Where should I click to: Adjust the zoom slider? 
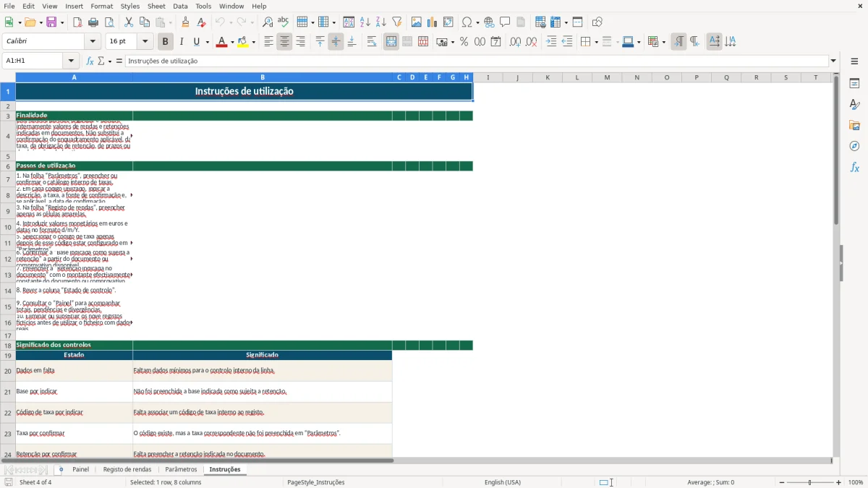[x=810, y=482]
